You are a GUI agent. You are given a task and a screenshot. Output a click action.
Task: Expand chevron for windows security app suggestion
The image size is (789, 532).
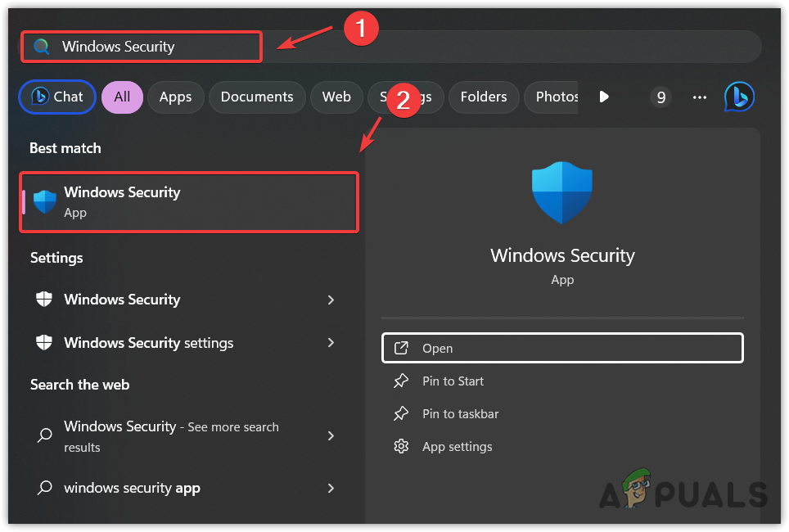331,488
